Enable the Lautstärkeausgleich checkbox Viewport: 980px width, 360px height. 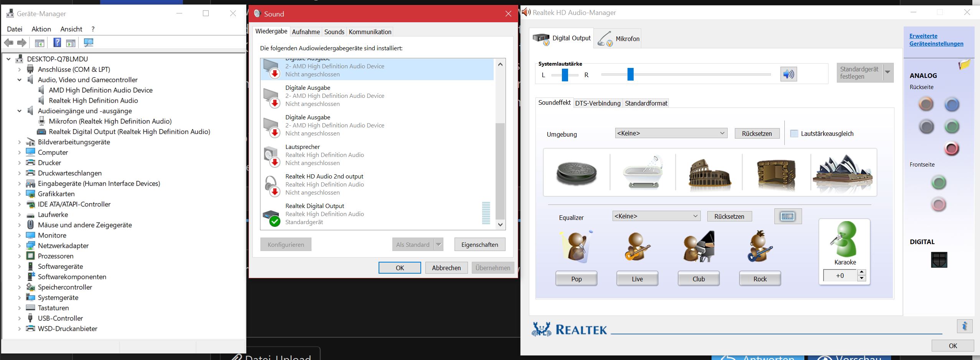794,134
